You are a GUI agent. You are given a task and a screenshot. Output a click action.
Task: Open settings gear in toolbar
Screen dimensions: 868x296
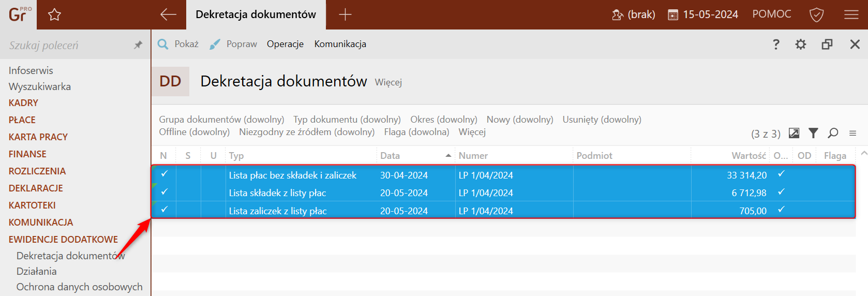pos(801,45)
